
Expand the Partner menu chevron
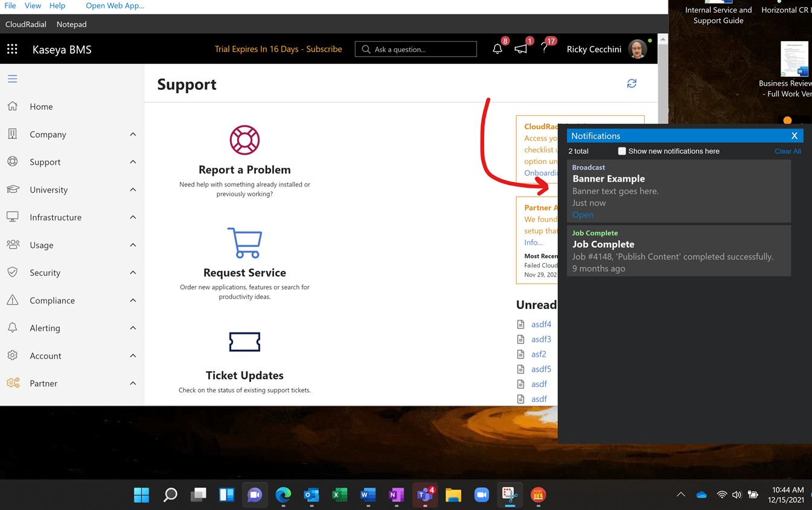tap(133, 383)
